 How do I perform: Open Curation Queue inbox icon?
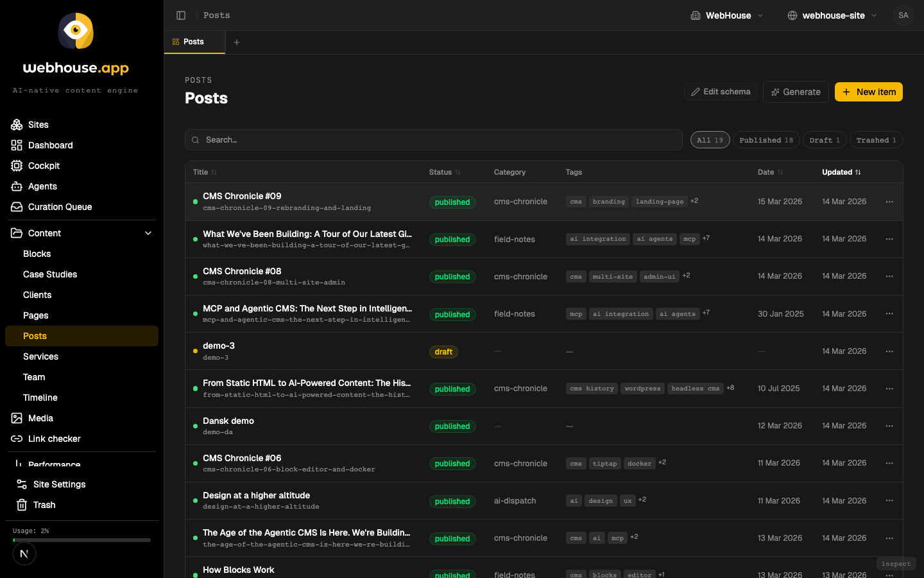(x=17, y=207)
